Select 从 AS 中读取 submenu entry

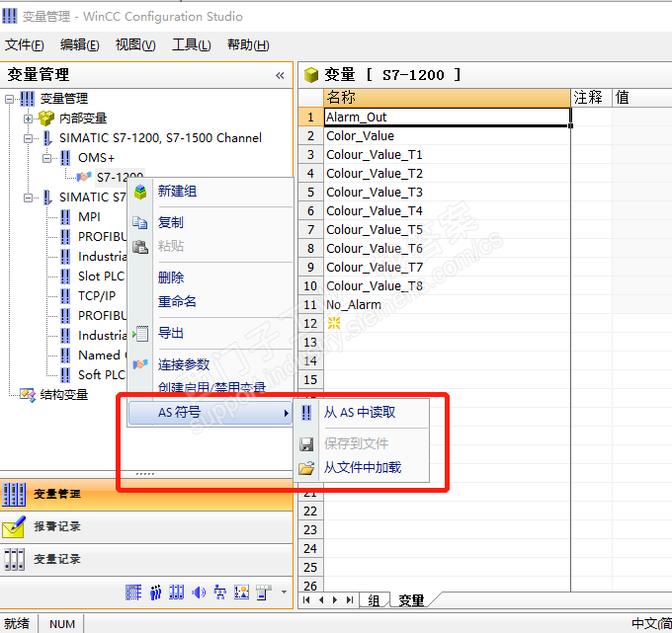360,413
